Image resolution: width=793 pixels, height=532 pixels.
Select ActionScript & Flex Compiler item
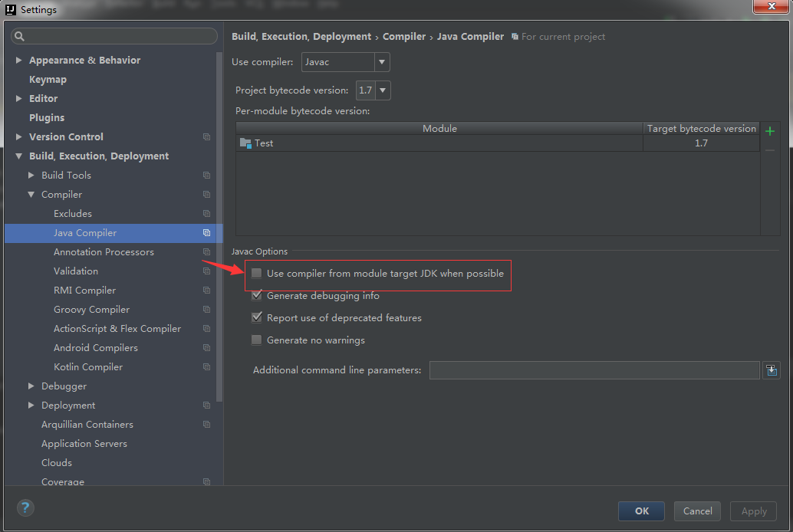coord(117,328)
